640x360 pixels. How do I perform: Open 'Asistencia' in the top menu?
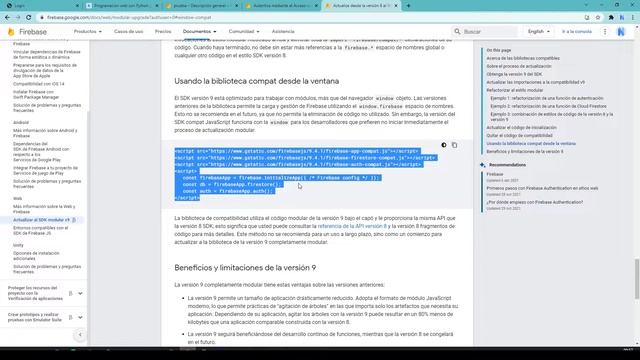pos(283,31)
